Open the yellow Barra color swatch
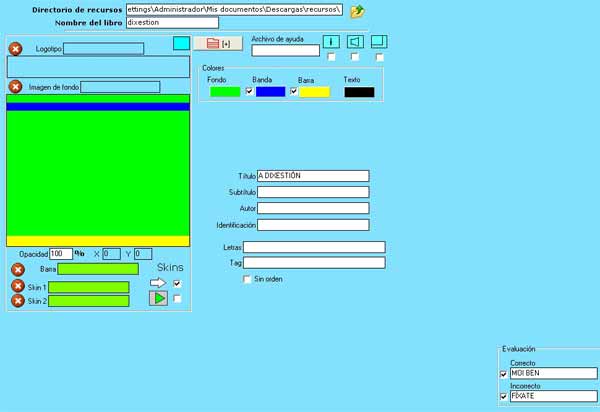600x412 pixels. [315, 92]
